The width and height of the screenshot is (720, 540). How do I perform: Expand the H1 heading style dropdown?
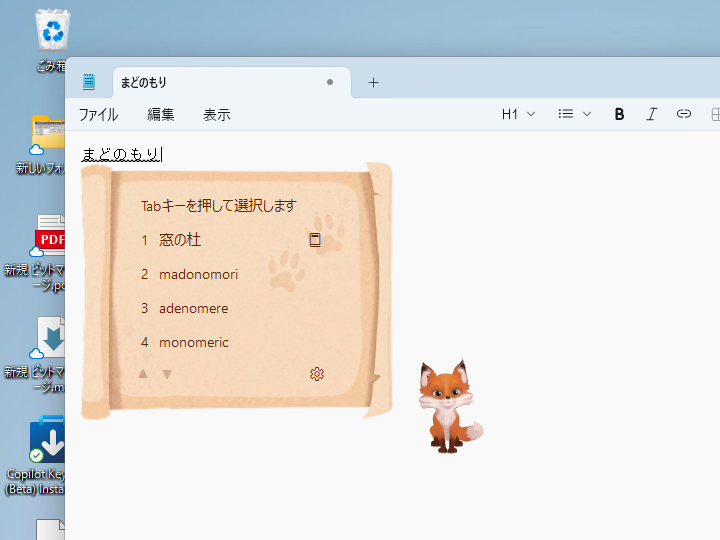(518, 114)
